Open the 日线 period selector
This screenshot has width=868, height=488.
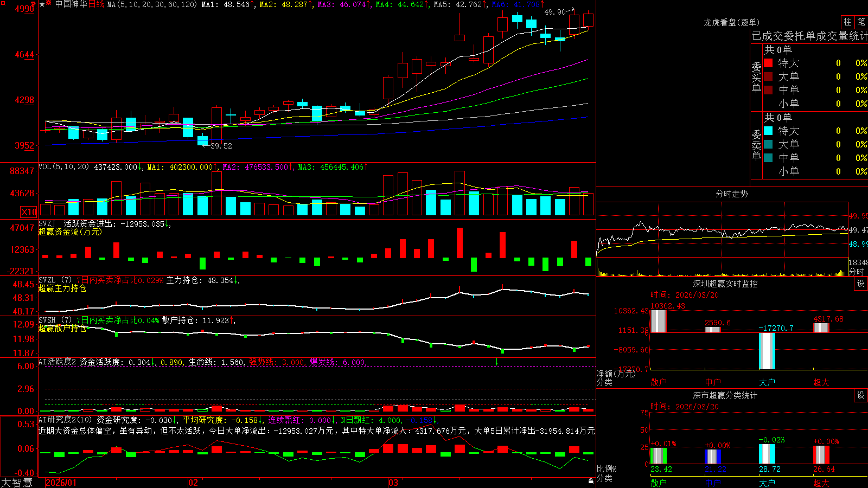tap(96, 4)
